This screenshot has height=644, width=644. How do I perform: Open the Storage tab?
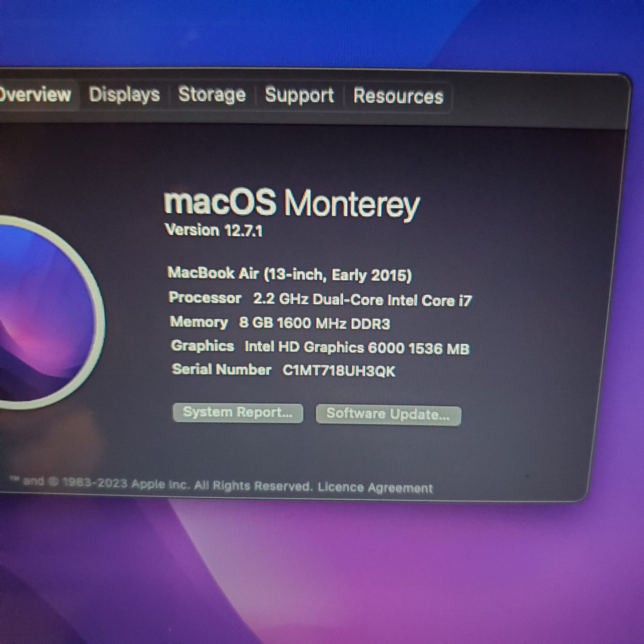(212, 95)
